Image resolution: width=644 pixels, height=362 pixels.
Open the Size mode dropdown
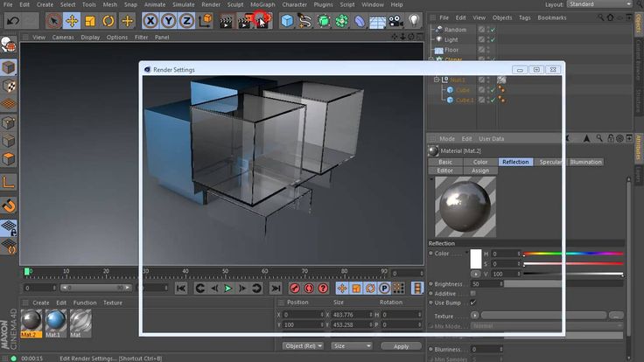(350, 346)
